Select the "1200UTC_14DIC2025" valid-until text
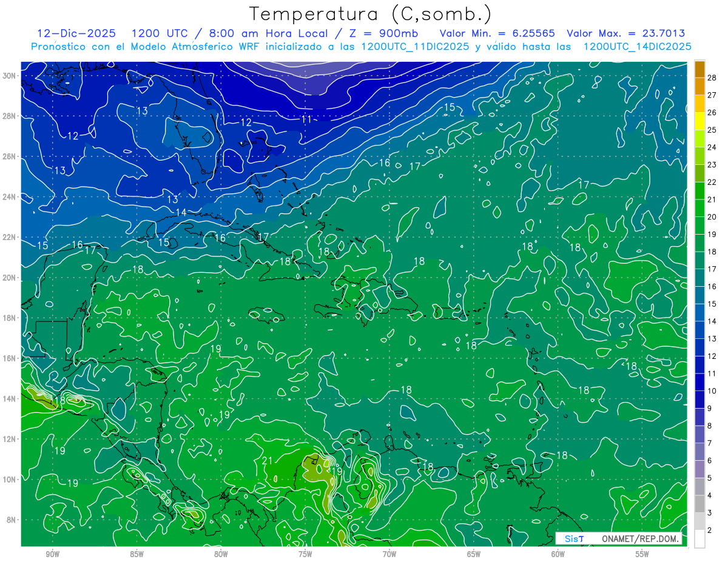Screen dimensions: 728x562 pyautogui.click(x=637, y=47)
